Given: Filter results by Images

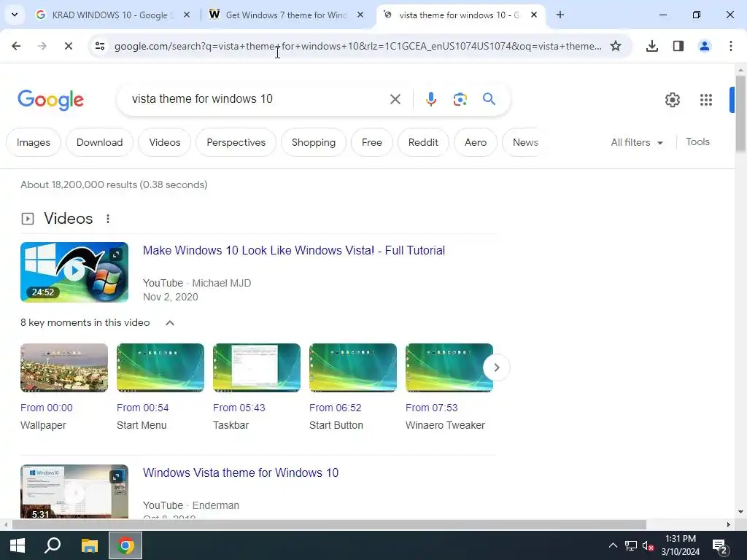Looking at the screenshot, I should coord(34,142).
